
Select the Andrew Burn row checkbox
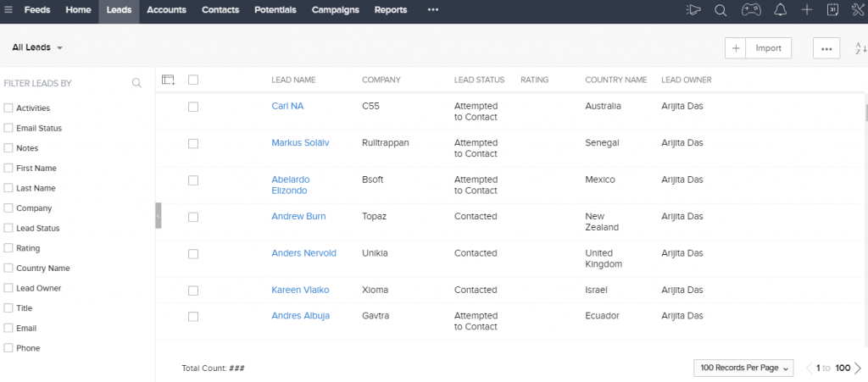click(193, 218)
